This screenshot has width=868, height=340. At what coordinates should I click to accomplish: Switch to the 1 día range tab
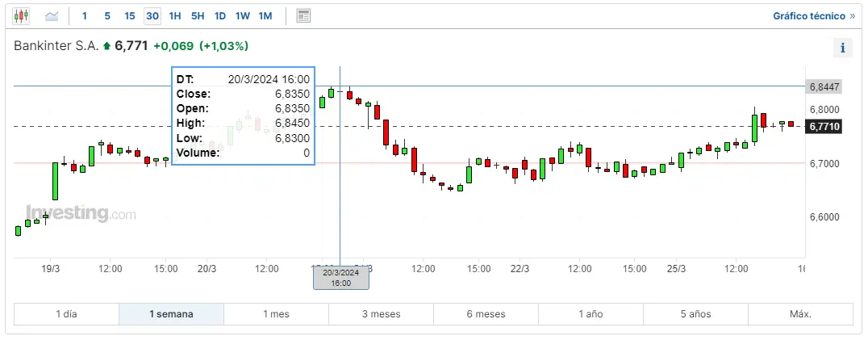click(x=66, y=314)
